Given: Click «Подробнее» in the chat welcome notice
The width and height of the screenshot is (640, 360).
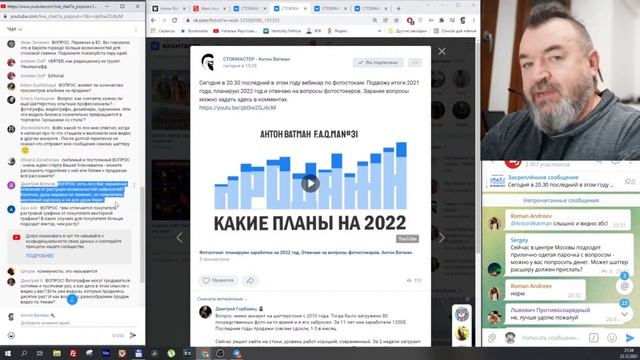Looking at the screenshot, I should click(x=39, y=256).
